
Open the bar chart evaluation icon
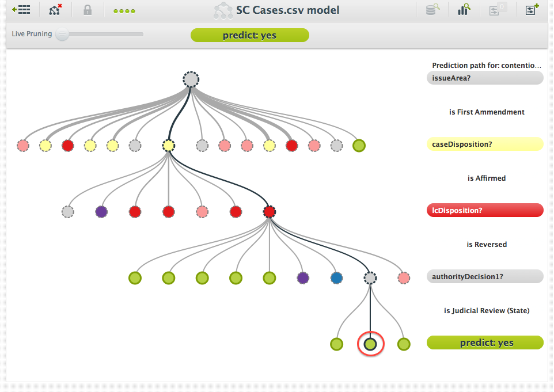(x=464, y=10)
